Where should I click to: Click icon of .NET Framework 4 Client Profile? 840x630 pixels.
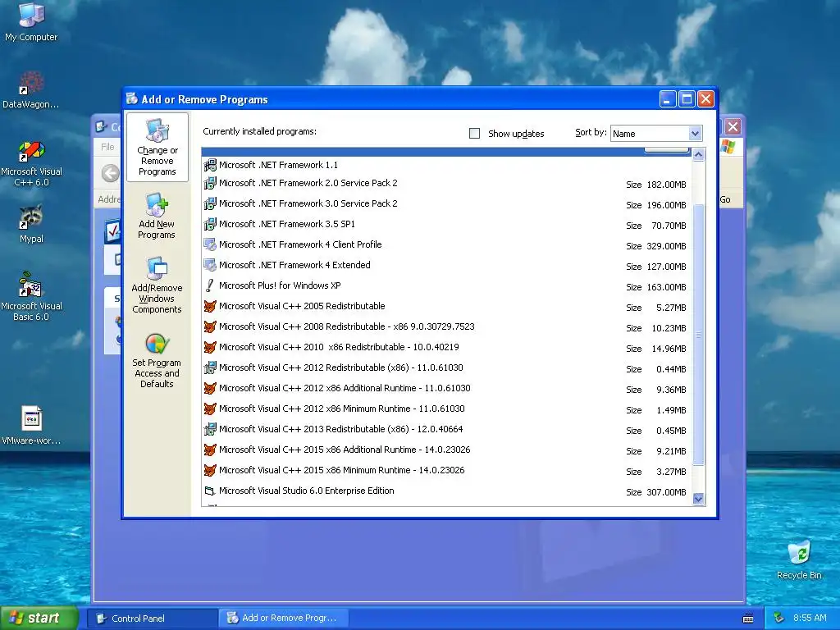tap(210, 244)
